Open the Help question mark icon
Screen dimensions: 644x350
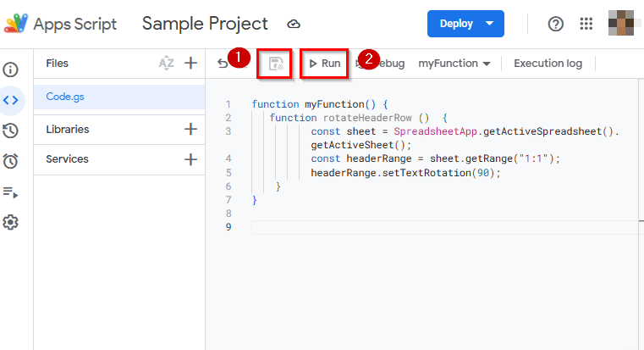(556, 24)
